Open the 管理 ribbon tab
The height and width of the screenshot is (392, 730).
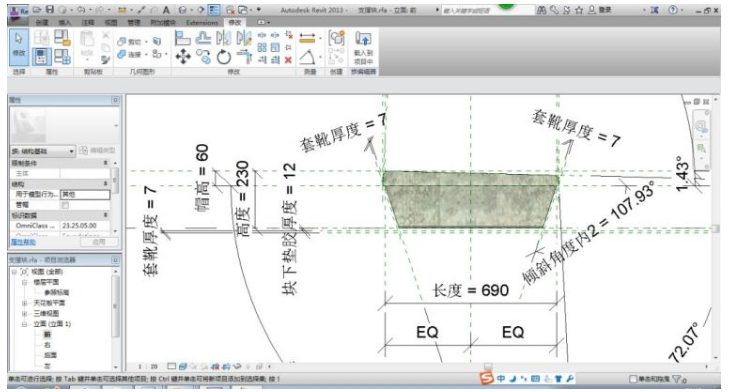(134, 22)
